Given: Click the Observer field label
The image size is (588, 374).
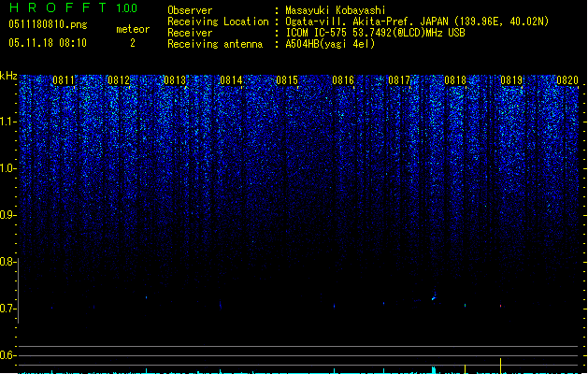Looking at the screenshot, I should tap(190, 10).
